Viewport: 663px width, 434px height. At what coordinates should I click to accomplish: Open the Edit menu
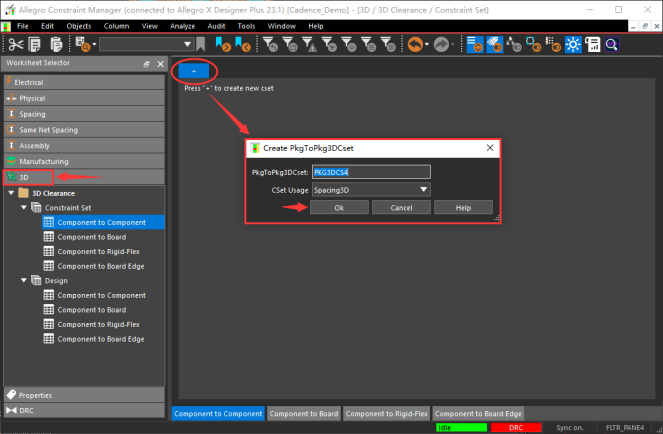pos(47,26)
